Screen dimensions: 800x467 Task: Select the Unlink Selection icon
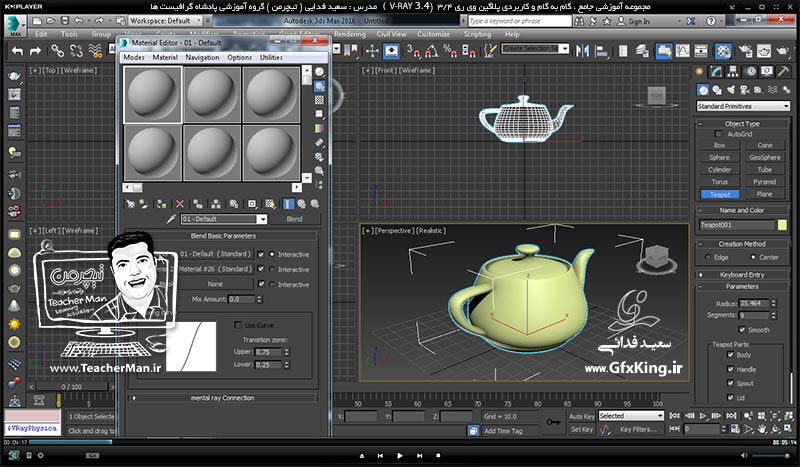pos(77,51)
